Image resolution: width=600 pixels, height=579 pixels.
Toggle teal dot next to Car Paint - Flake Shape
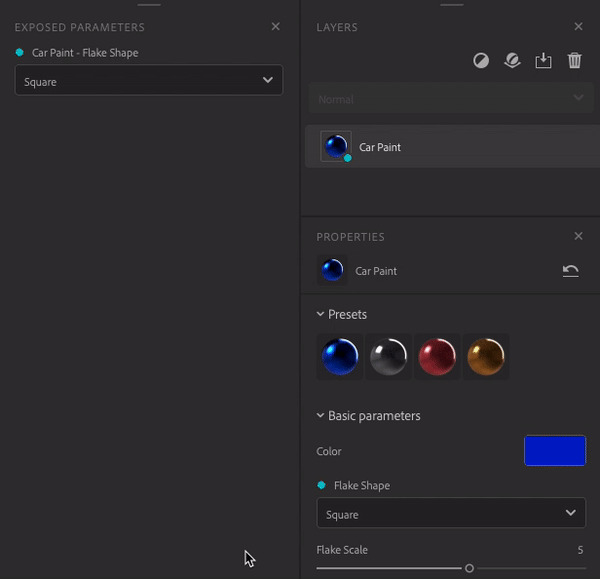(x=20, y=52)
